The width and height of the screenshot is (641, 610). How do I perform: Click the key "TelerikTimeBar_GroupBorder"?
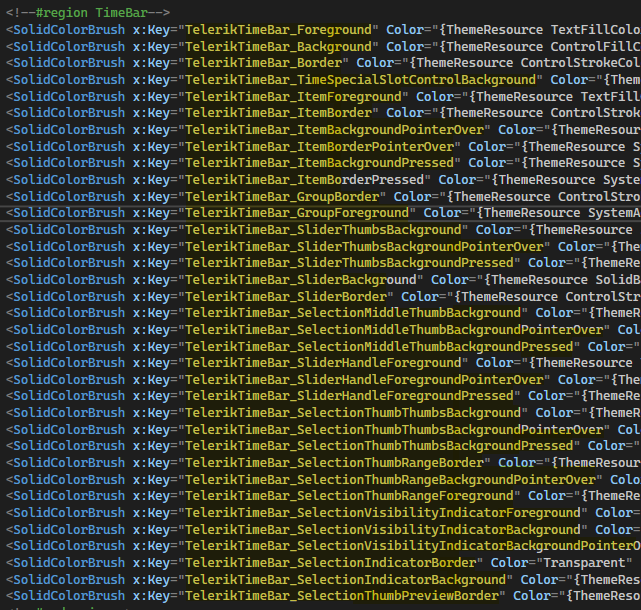(282, 197)
